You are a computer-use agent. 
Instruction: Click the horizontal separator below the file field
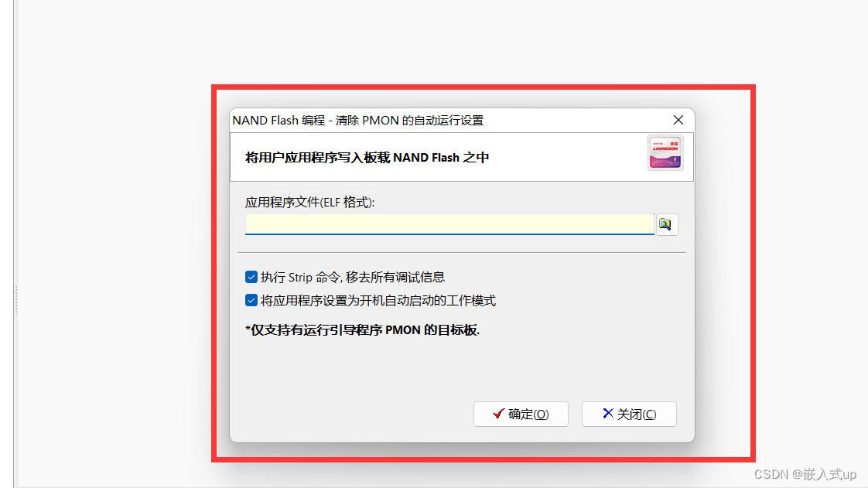[462, 252]
